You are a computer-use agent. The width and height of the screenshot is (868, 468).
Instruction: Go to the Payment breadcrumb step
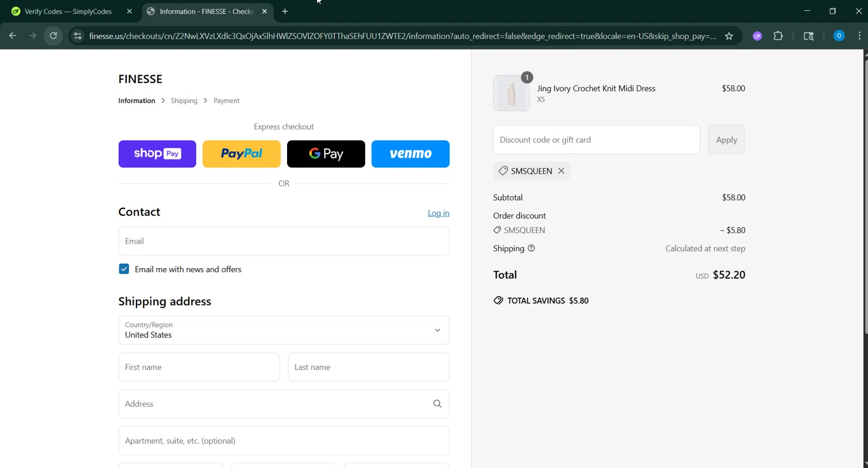pos(226,101)
